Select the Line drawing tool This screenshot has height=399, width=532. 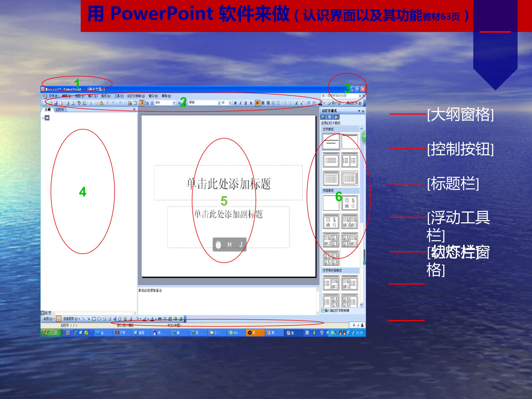point(83,319)
